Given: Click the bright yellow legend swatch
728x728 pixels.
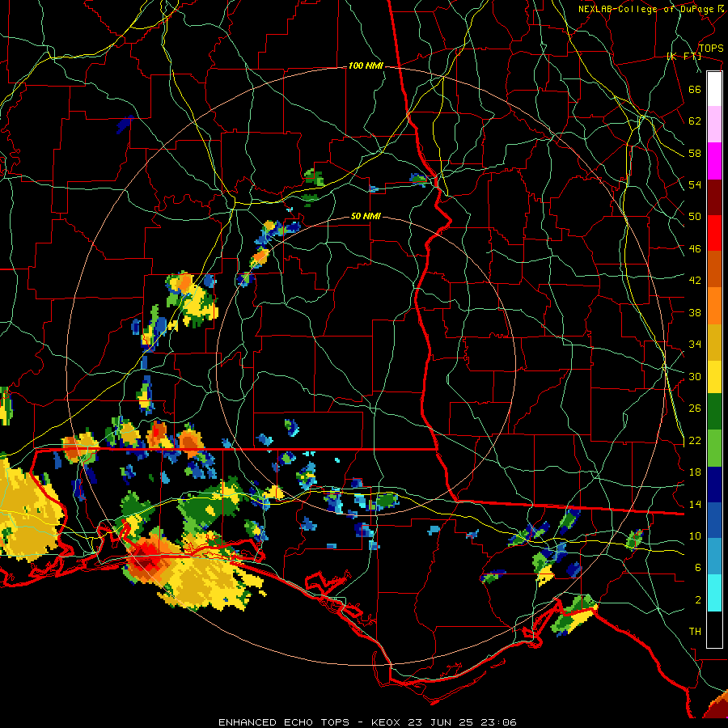Looking at the screenshot, I should pos(714,377).
